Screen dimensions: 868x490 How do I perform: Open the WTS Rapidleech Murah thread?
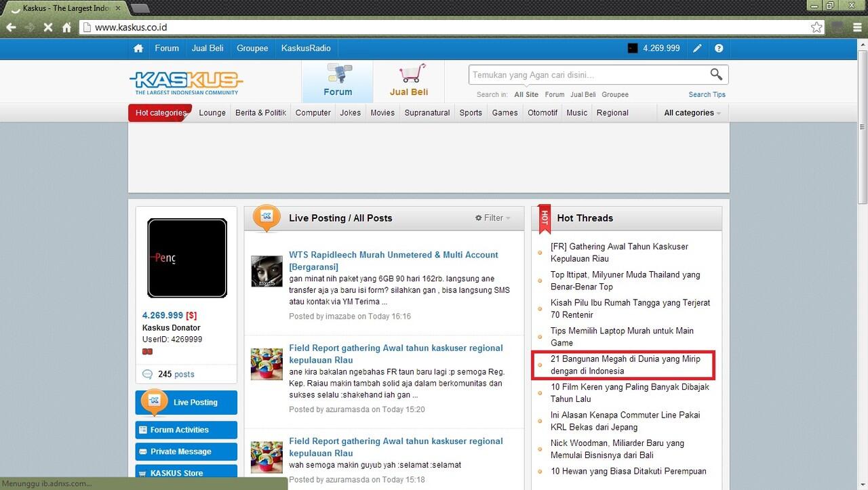(393, 261)
